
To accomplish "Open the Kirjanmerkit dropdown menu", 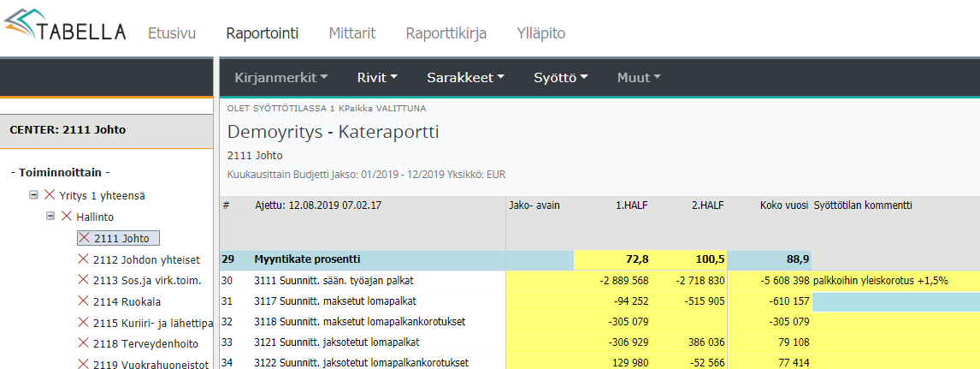I will click(281, 78).
